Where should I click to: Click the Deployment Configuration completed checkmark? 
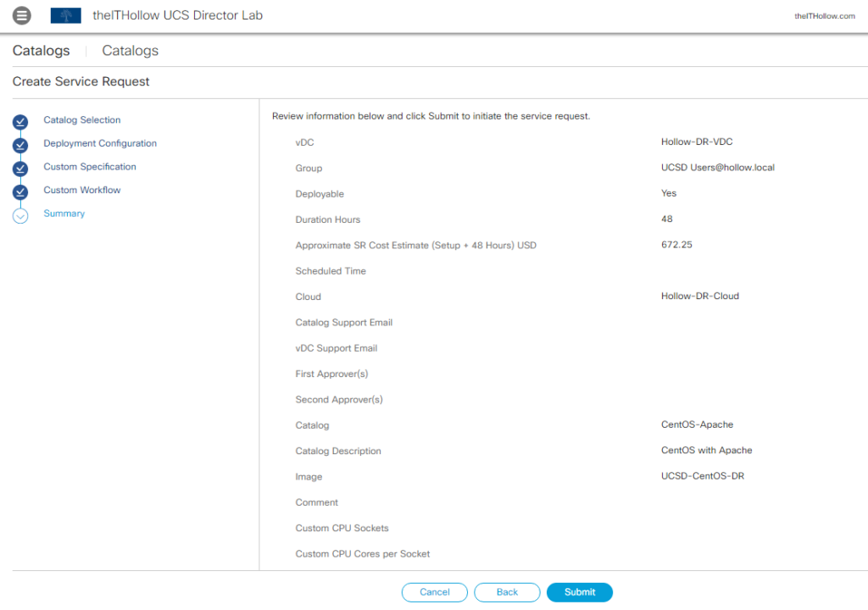pyautogui.click(x=19, y=145)
